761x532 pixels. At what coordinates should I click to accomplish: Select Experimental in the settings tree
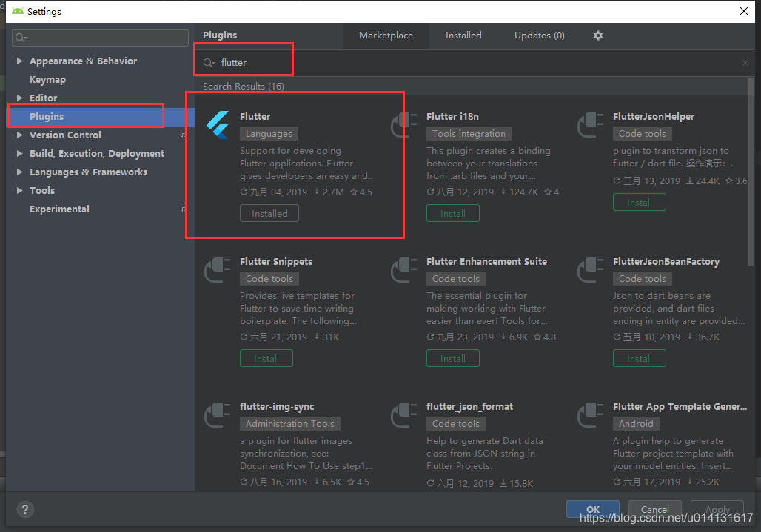59,209
